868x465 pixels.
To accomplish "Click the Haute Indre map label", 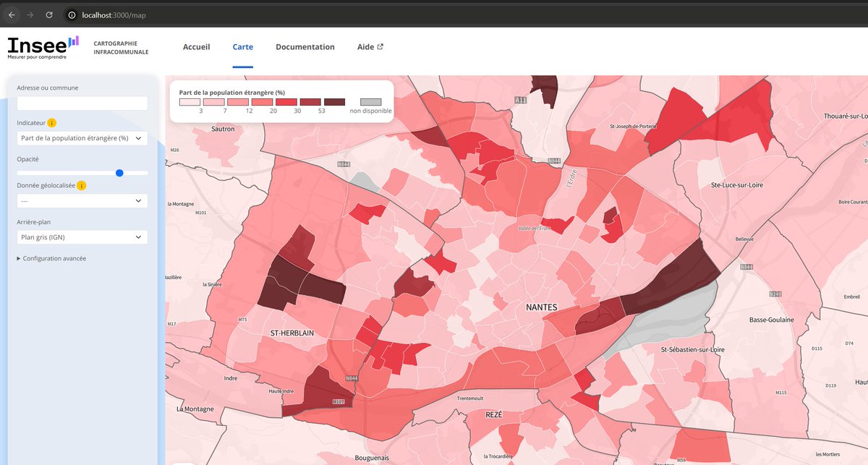I will [x=281, y=391].
